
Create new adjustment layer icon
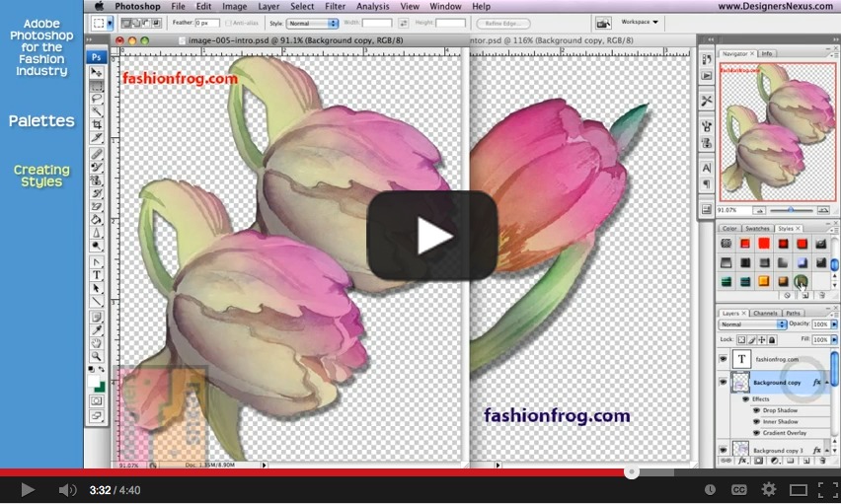pos(775,461)
